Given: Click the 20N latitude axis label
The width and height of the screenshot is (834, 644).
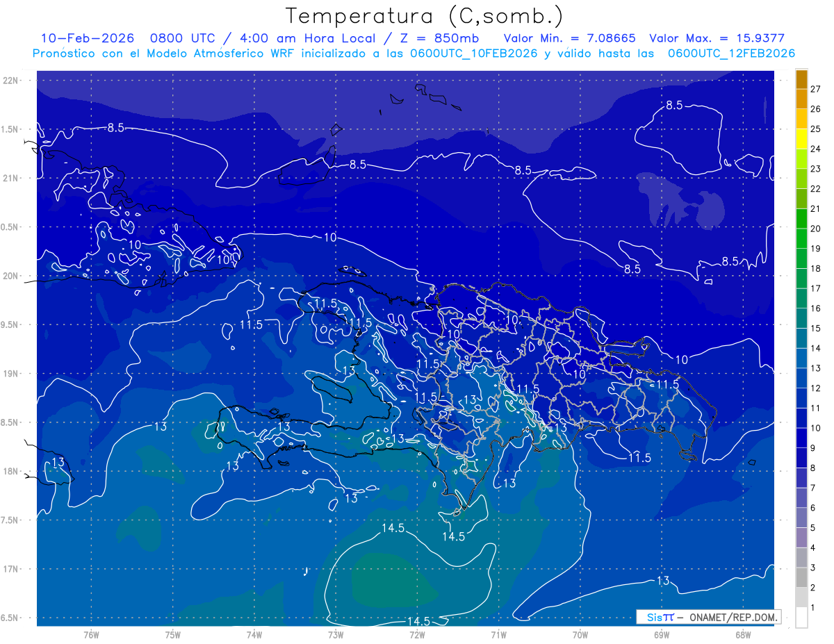Looking at the screenshot, I should point(12,276).
